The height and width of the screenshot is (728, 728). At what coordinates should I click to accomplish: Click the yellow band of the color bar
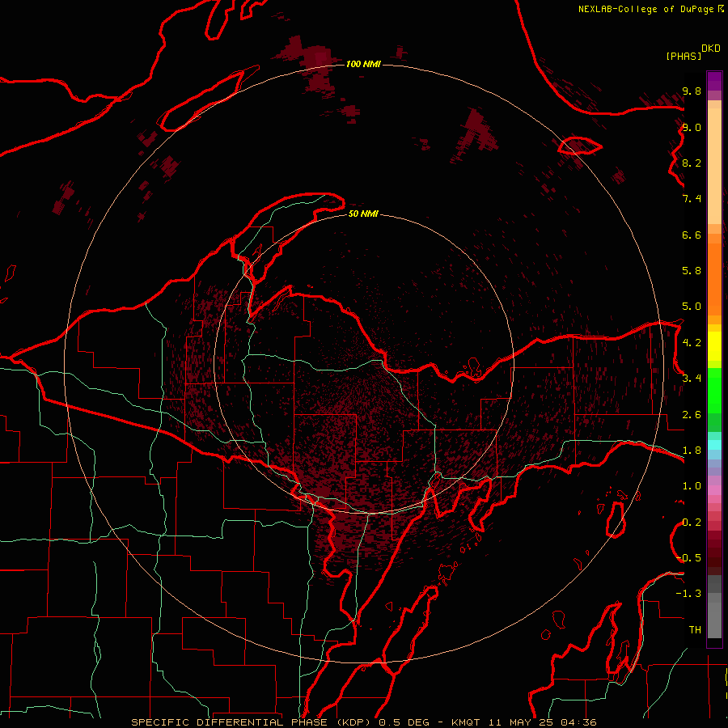(714, 346)
